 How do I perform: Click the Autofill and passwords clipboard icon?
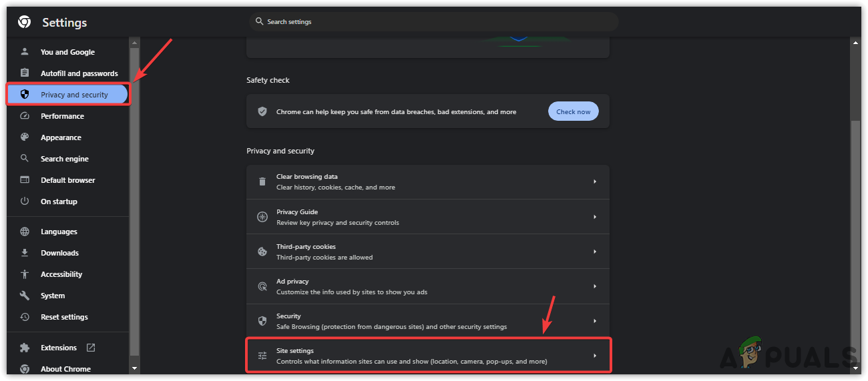click(25, 73)
